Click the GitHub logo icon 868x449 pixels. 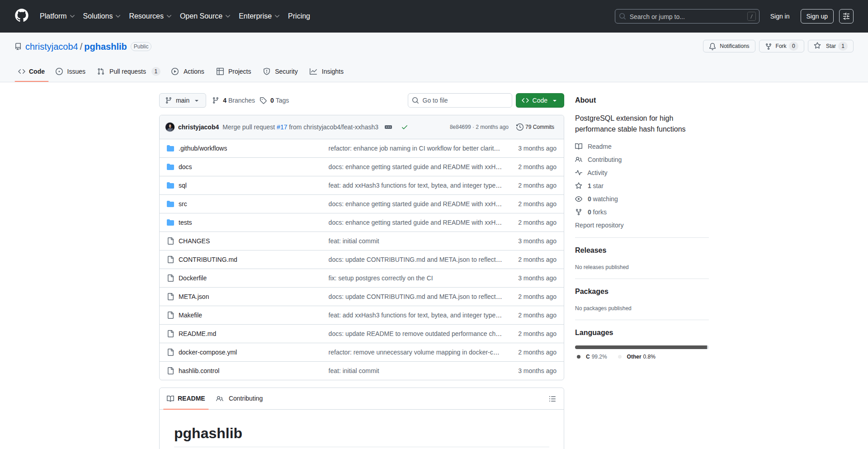click(22, 16)
